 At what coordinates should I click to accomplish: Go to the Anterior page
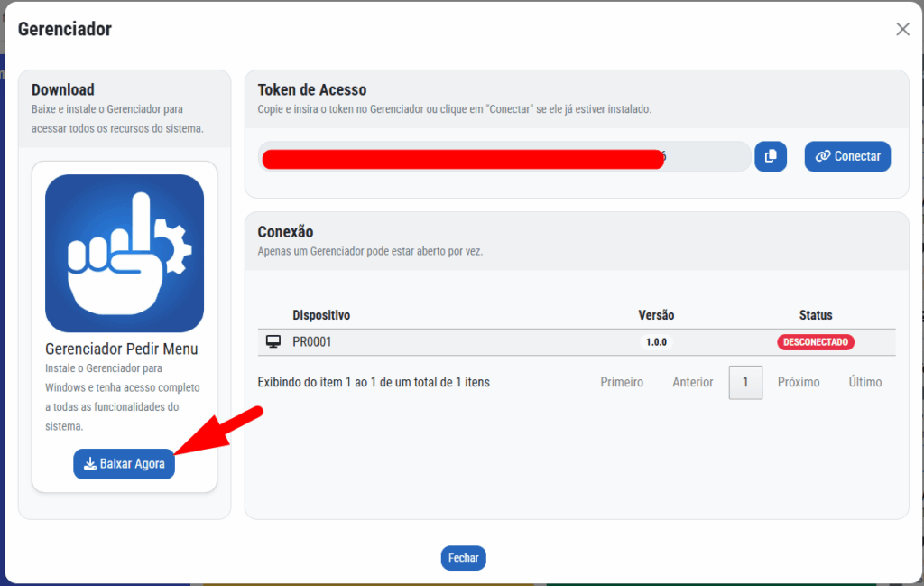pyautogui.click(x=692, y=382)
